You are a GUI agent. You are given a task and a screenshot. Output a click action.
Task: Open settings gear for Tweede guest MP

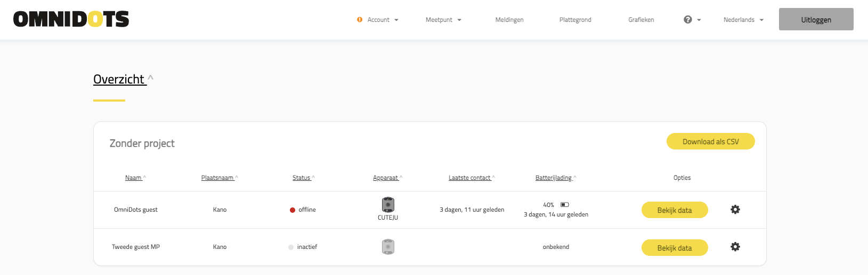tap(735, 247)
